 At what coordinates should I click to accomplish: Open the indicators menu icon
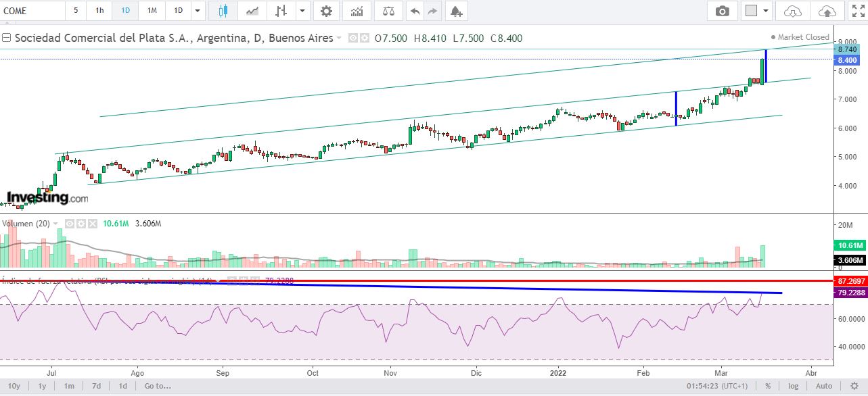point(357,11)
